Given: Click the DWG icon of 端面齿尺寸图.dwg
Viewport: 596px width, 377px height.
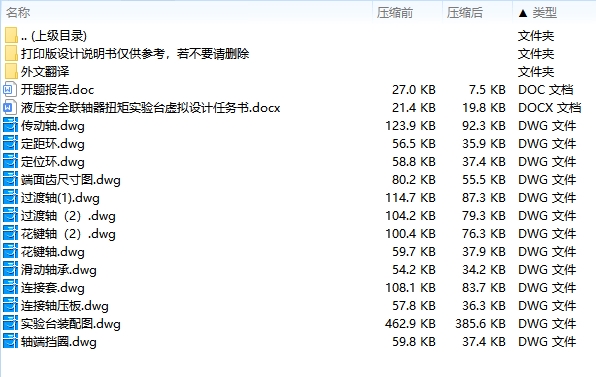Looking at the screenshot, I should (10, 179).
